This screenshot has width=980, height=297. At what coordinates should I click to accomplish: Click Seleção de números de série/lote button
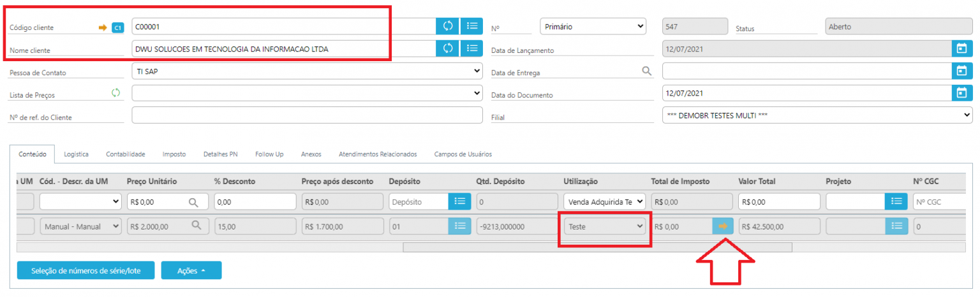coord(86,270)
